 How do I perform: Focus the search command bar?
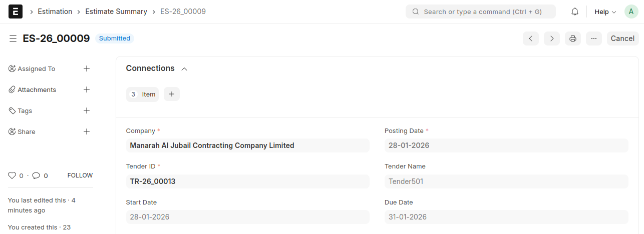[481, 11]
